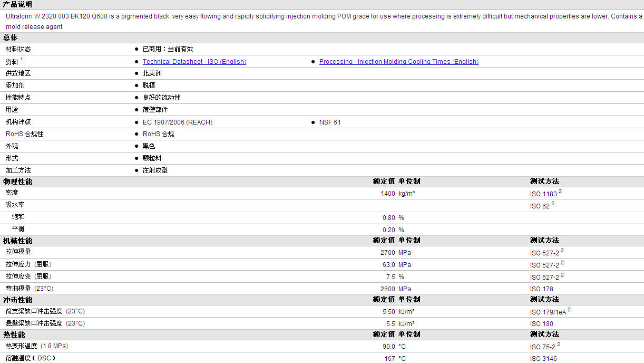
Task: Click the value 良好的流动性
Action: coord(161,98)
